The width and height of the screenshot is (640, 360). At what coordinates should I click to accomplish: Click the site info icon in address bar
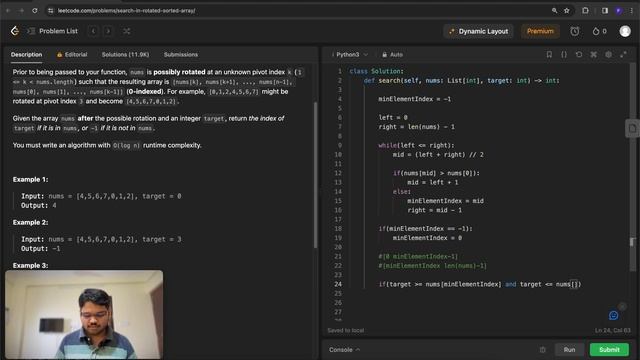pos(51,11)
